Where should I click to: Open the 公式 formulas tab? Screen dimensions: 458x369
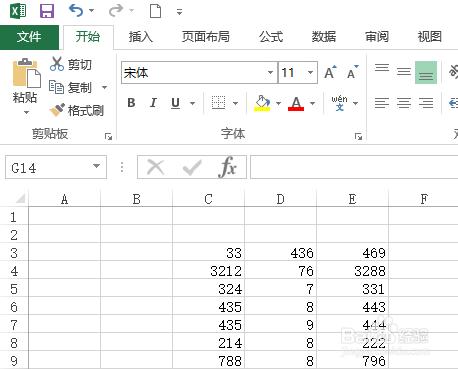tap(271, 37)
